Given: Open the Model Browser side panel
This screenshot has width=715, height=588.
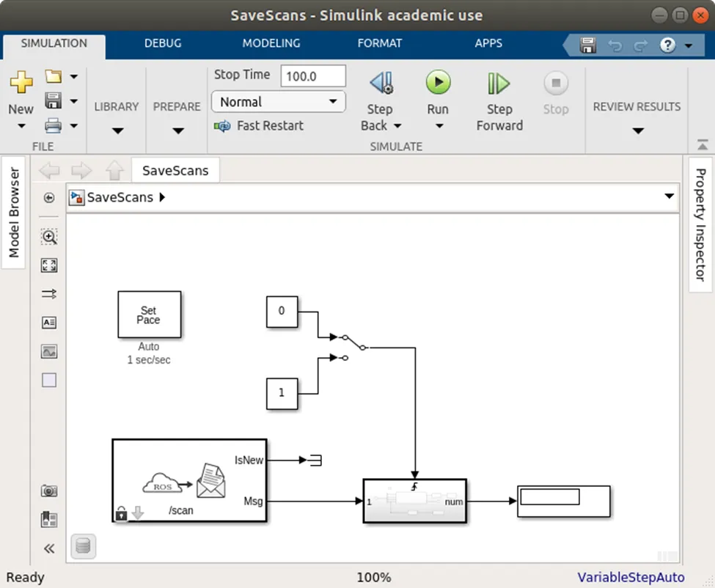Looking at the screenshot, I should [14, 213].
